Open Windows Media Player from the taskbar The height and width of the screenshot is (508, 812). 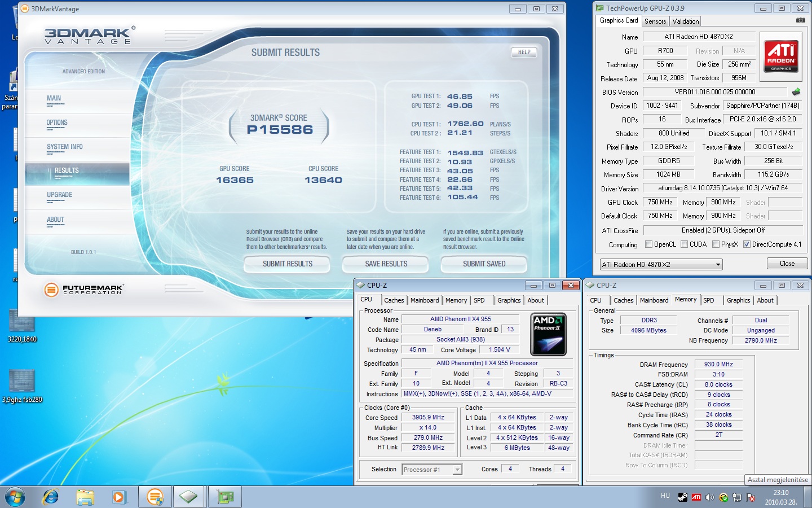pos(119,497)
